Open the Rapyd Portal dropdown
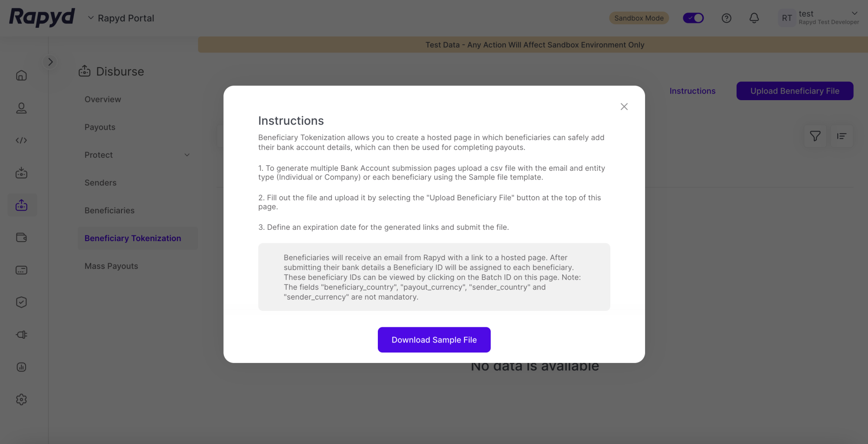868x444 pixels. point(121,18)
